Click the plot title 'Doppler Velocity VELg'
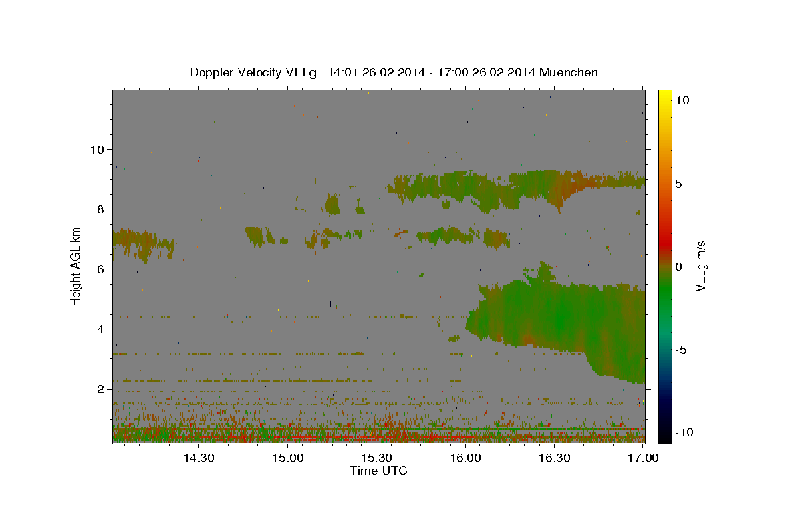The image size is (798, 532). (254, 72)
